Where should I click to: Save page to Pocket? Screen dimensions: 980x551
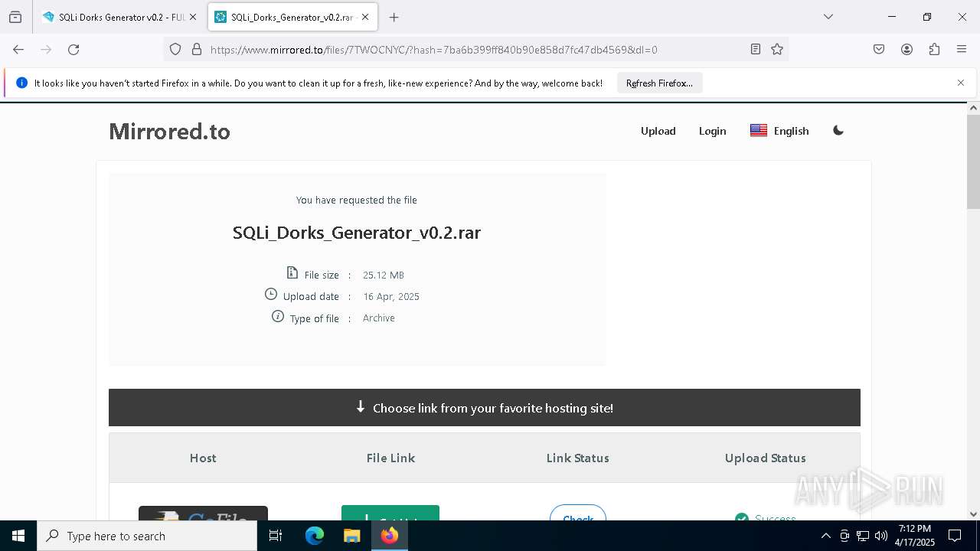[x=879, y=50]
